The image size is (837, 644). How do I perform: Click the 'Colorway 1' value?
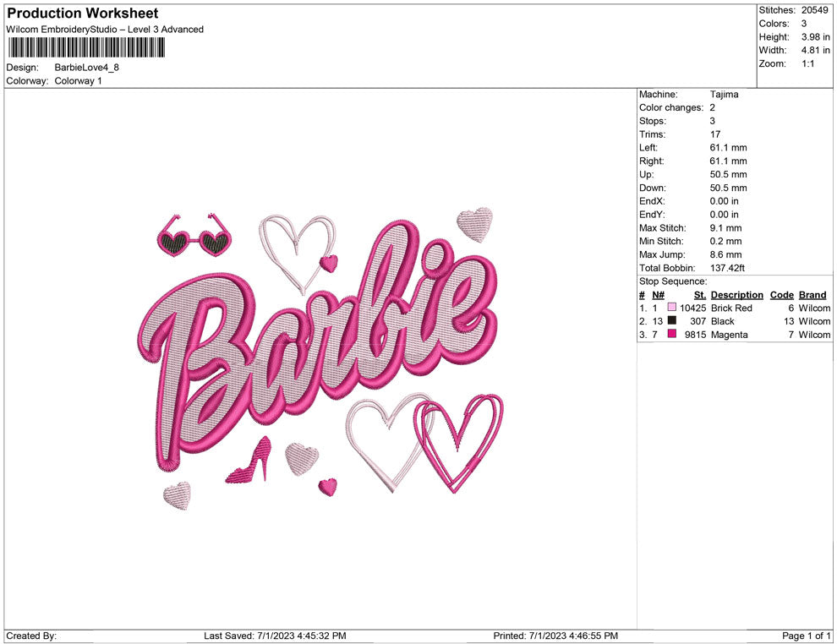78,80
